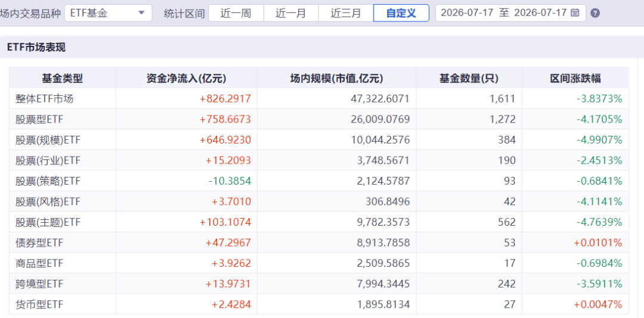The height and width of the screenshot is (318, 644).
Task: Click the ETF市场表现 section title
Action: coord(36,48)
